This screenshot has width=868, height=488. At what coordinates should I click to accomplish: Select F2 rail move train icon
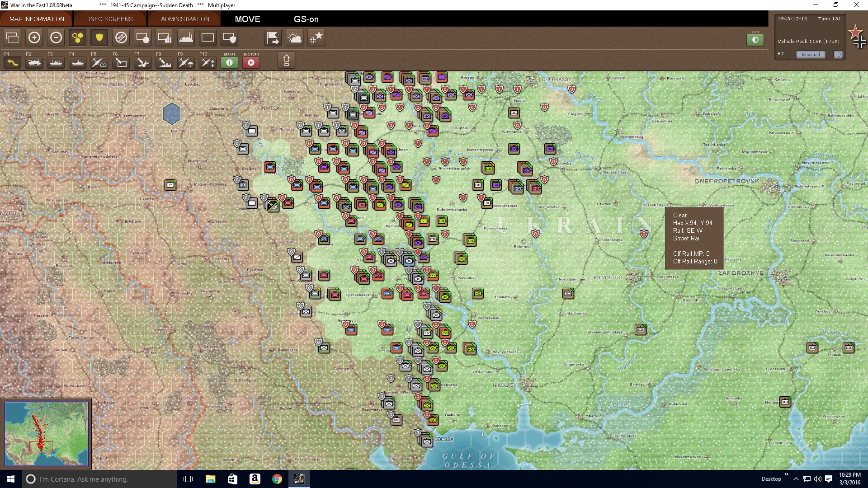(34, 62)
